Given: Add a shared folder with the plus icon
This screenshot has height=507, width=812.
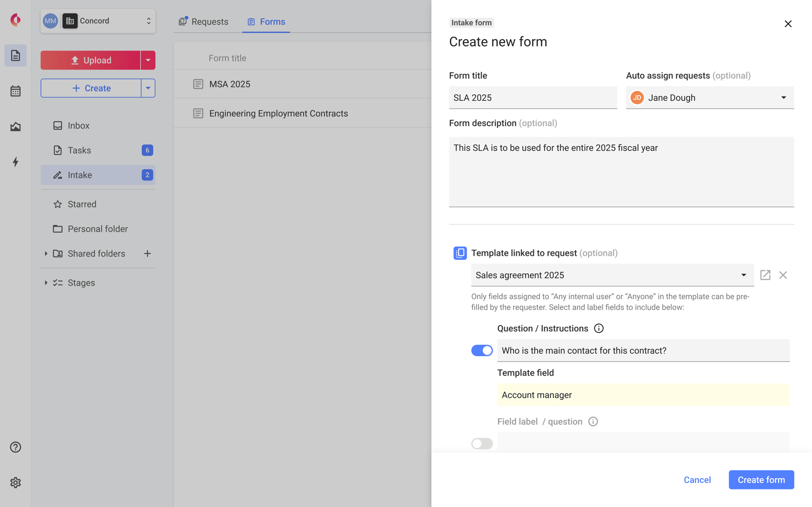Looking at the screenshot, I should click(x=147, y=253).
